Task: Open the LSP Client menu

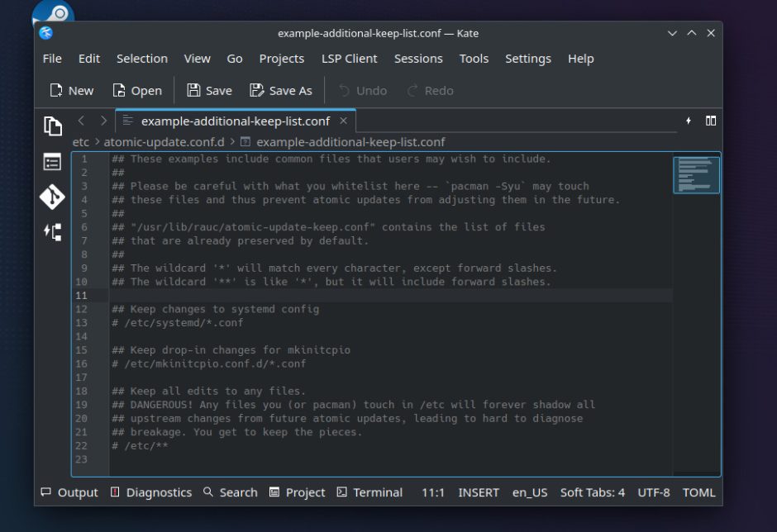Action: (349, 59)
